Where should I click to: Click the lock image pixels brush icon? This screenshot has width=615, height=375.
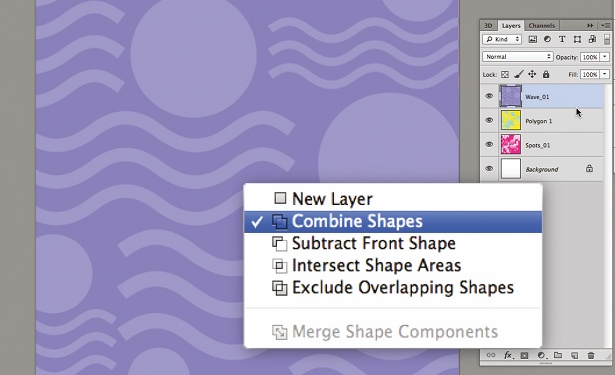(519, 74)
